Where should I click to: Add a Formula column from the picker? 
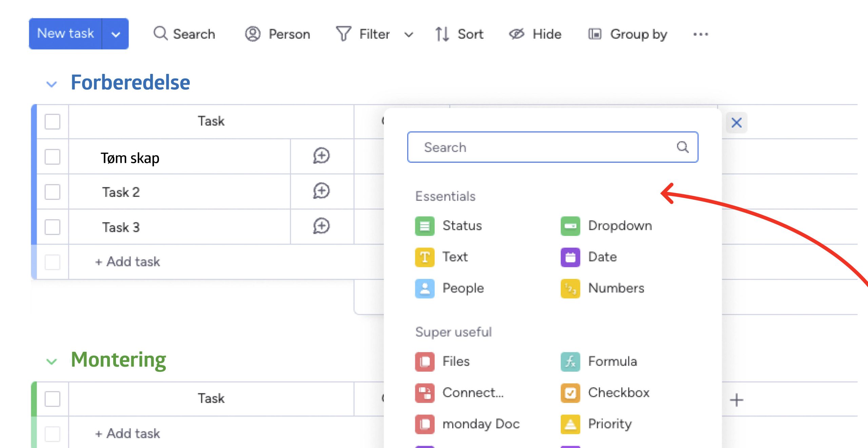[570, 362]
